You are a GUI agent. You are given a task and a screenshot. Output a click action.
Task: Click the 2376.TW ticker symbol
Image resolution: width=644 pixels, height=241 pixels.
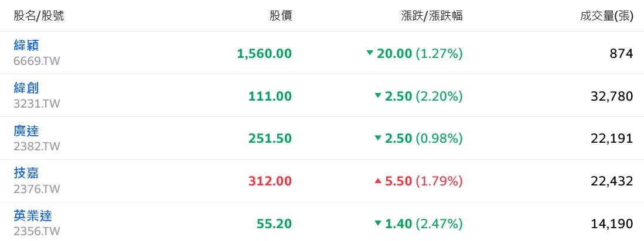pos(36,190)
